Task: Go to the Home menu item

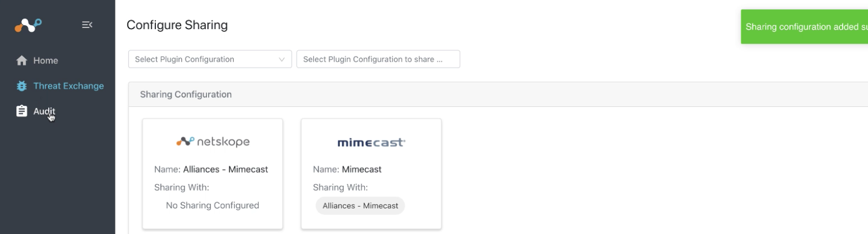Action: [x=45, y=60]
